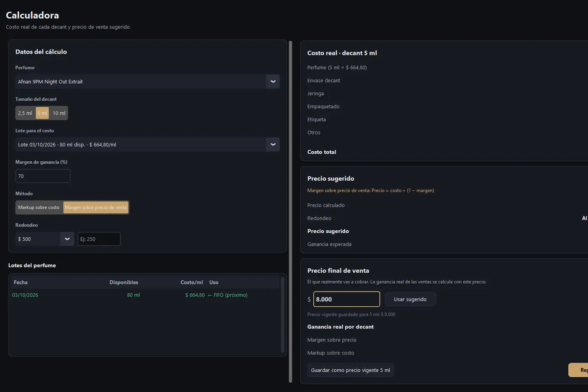Image resolution: width=588 pixels, height=392 pixels.
Task: Choose Margen sobre precio de venta method
Action: (x=96, y=208)
